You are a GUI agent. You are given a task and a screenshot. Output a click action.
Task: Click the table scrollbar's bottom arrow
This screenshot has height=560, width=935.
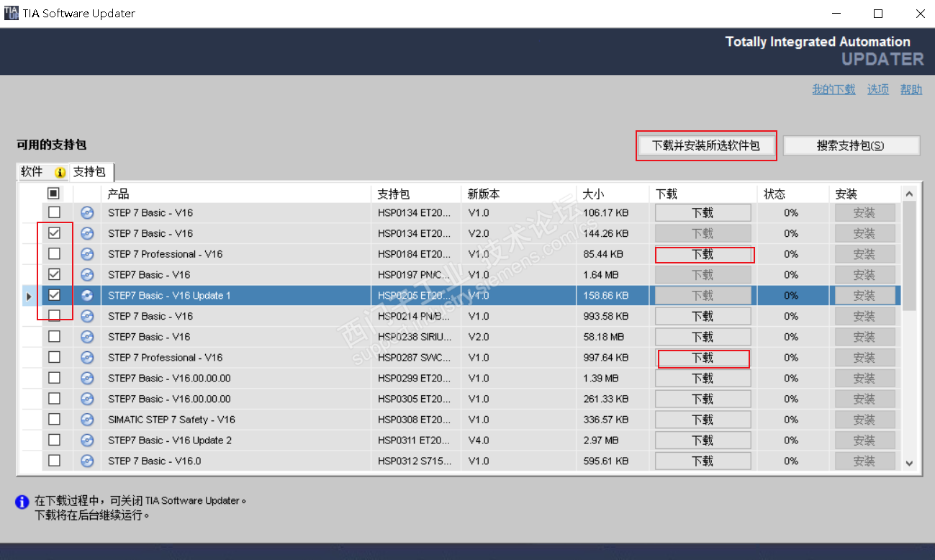(x=909, y=464)
